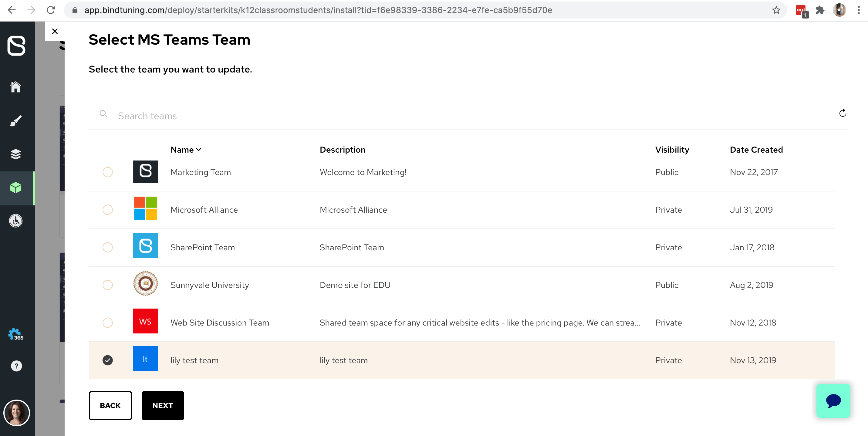Click the Microsoft Alliance name
This screenshot has height=436, width=868.
(204, 210)
